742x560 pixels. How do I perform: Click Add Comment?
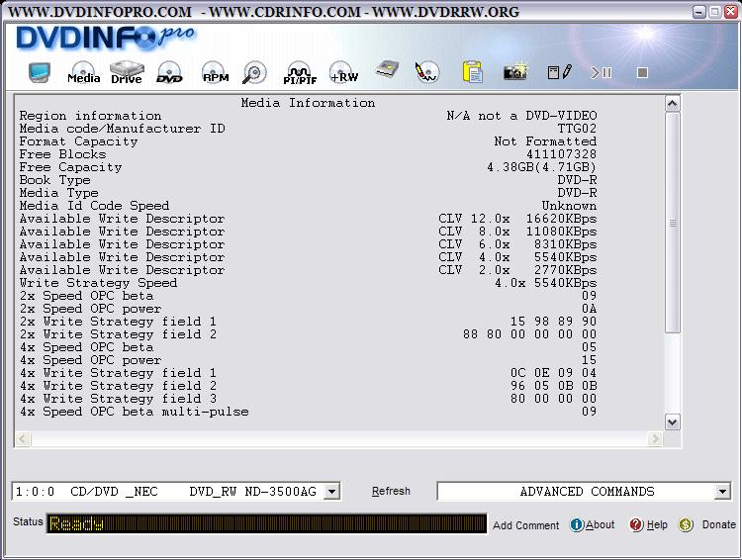(525, 525)
